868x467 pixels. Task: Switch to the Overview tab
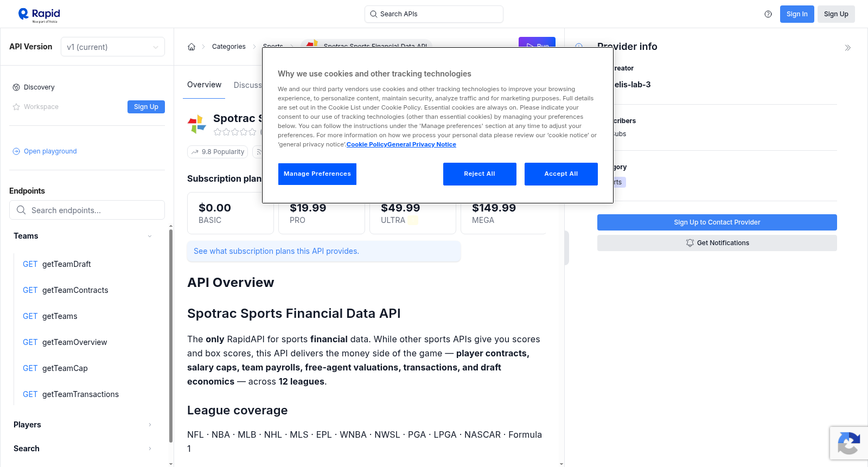point(204,85)
